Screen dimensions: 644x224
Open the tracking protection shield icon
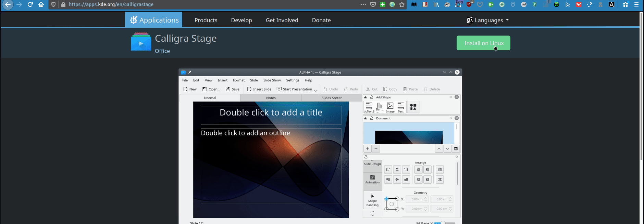pyautogui.click(x=53, y=4)
